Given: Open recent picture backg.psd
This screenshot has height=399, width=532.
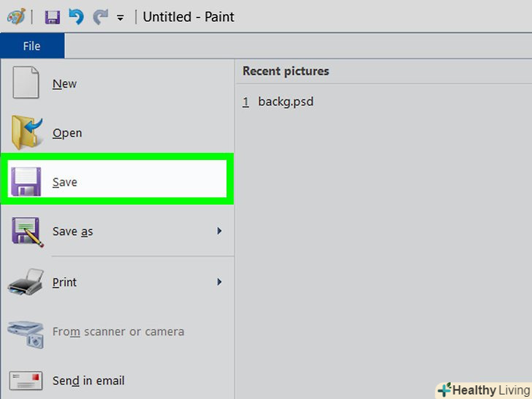Looking at the screenshot, I should point(285,102).
